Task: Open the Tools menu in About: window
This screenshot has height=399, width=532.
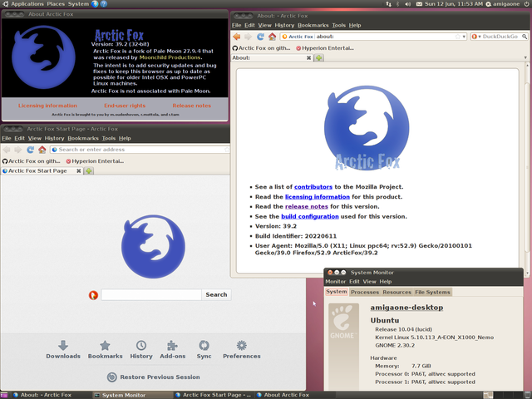Action: (x=338, y=26)
